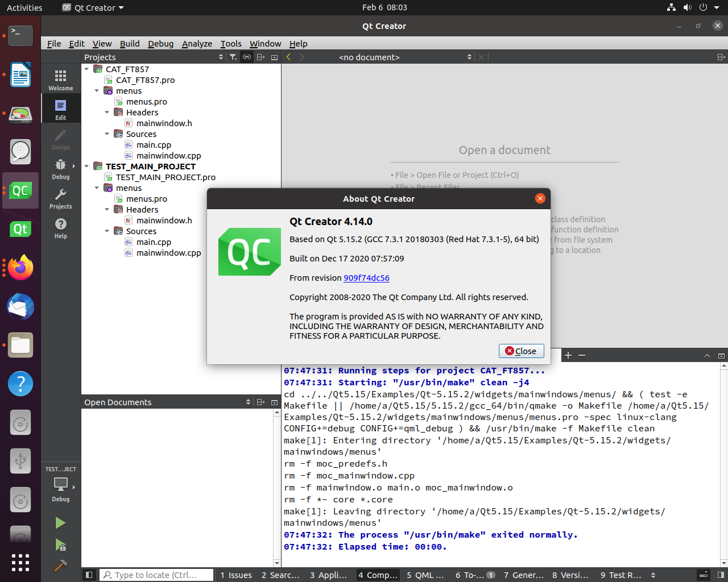Open the Build menu
The image size is (728, 582).
pyautogui.click(x=130, y=44)
